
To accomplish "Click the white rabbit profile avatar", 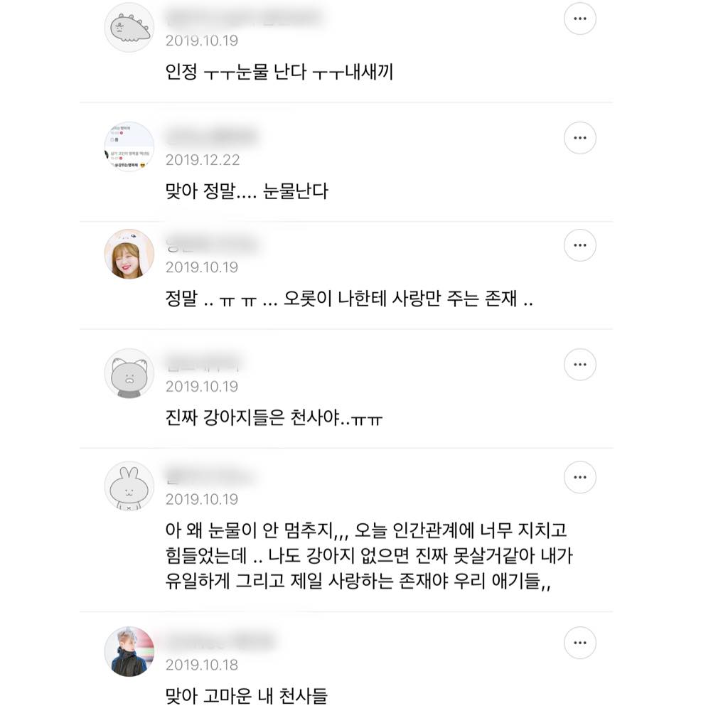I will 129,486.
